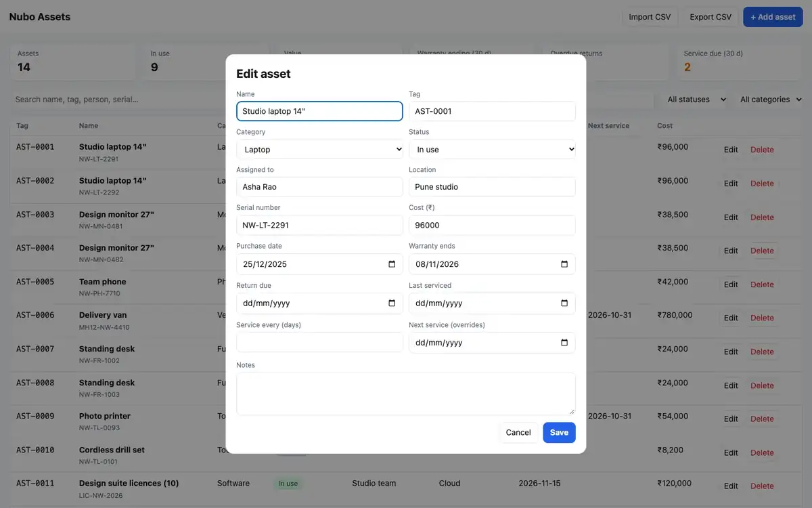The image size is (812, 508).
Task: Edit the AST-0008 Standing desk row
Action: 731,385
